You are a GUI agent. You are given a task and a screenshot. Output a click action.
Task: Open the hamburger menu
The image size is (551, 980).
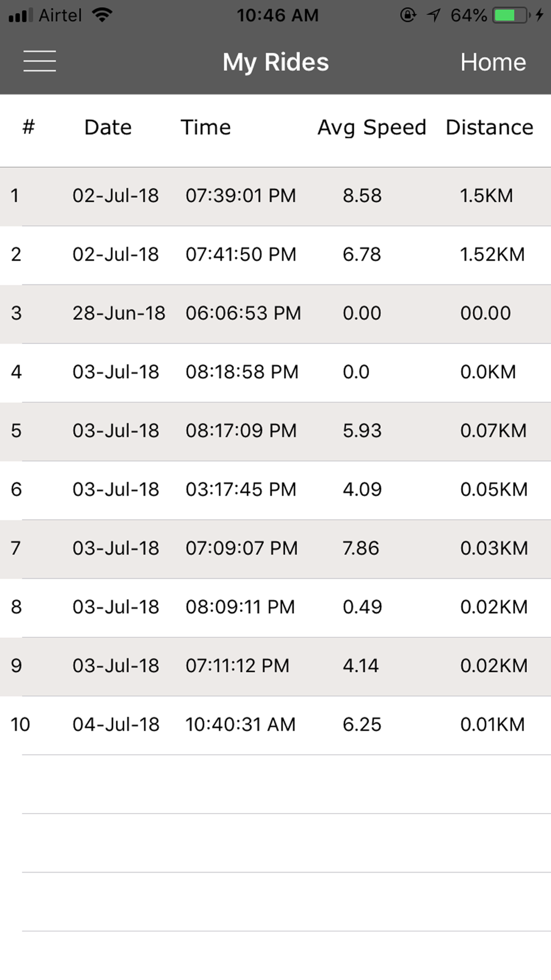pyautogui.click(x=40, y=61)
